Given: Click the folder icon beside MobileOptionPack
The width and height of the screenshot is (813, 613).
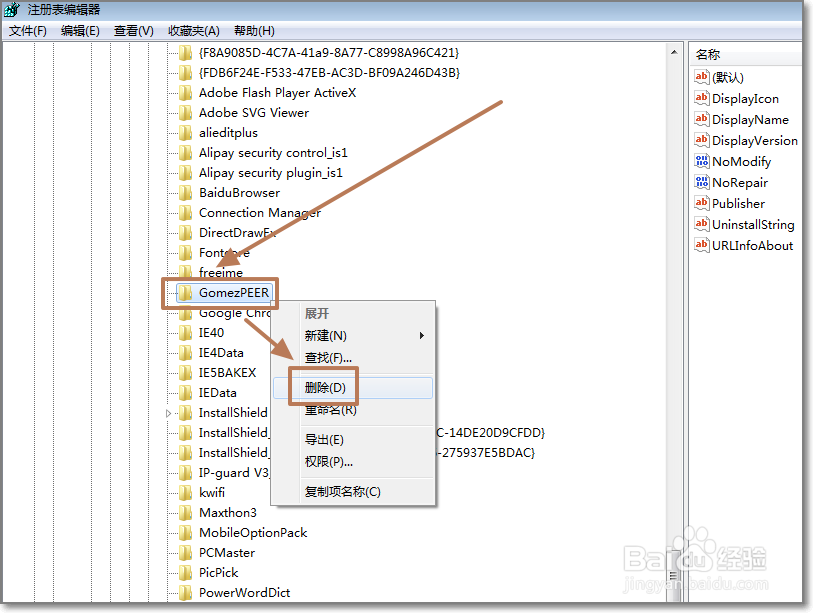Looking at the screenshot, I should 186,533.
